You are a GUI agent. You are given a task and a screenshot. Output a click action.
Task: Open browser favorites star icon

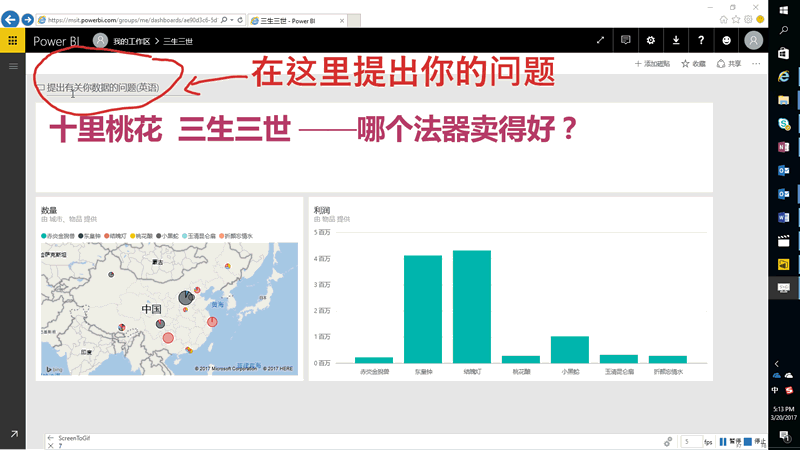(x=736, y=19)
